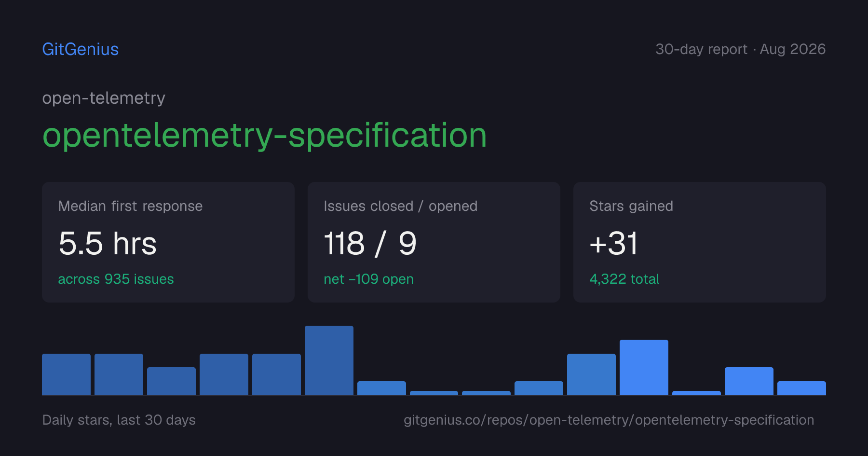The height and width of the screenshot is (456, 868).
Task: Click the last bar of the chart
Action: coord(801,388)
